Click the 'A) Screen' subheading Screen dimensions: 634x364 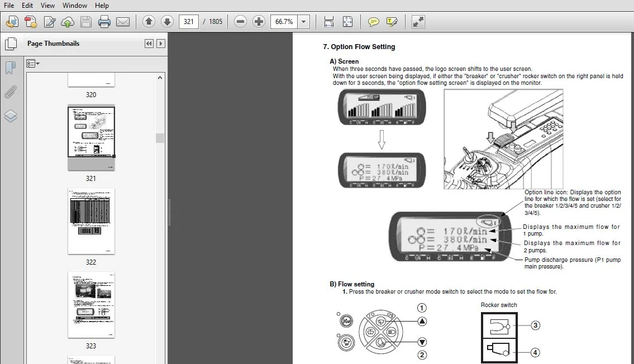pyautogui.click(x=344, y=61)
